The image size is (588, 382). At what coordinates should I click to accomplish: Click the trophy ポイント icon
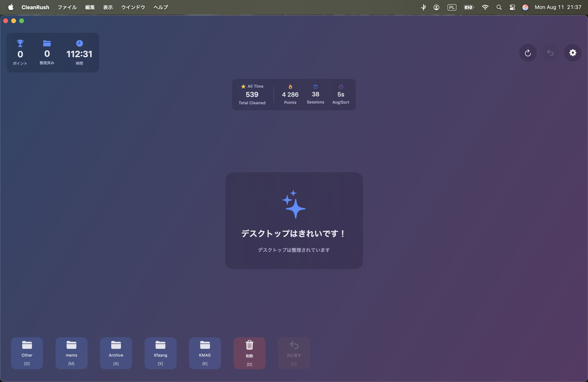[20, 43]
